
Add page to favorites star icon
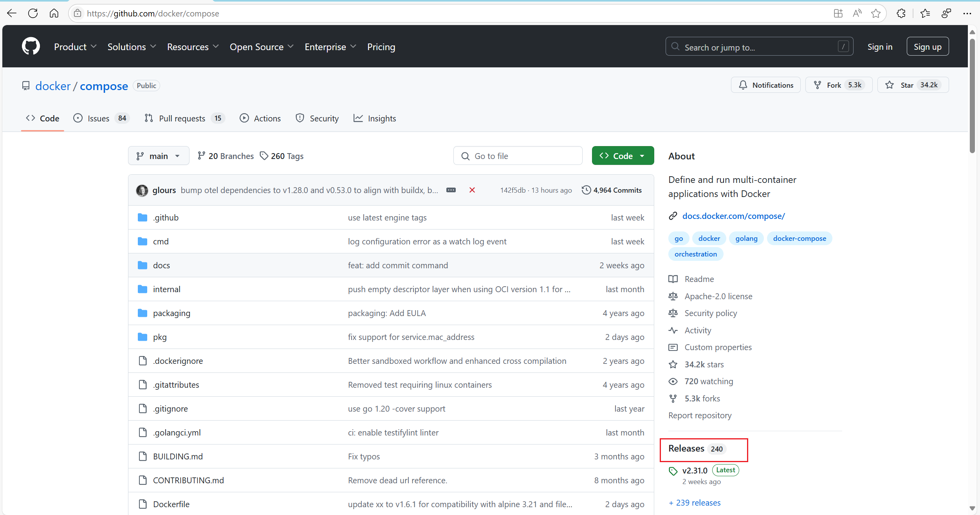(876, 13)
